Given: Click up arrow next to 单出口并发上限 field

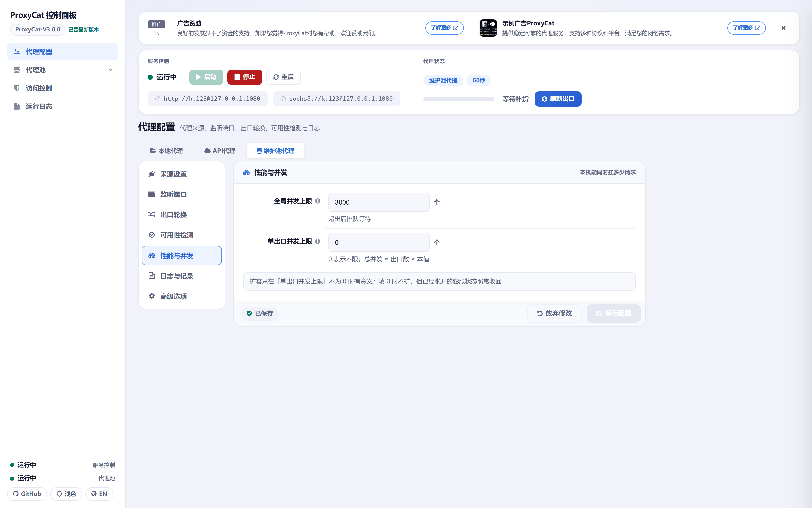Looking at the screenshot, I should tap(437, 242).
